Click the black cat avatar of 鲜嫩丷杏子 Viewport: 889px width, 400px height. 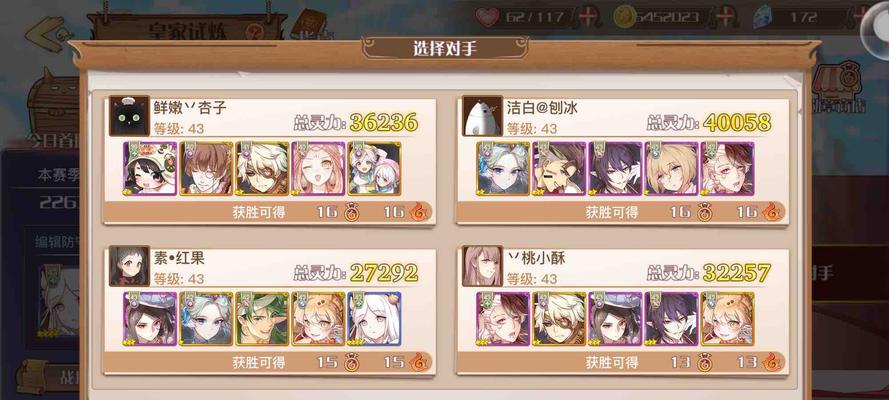pyautogui.click(x=129, y=116)
